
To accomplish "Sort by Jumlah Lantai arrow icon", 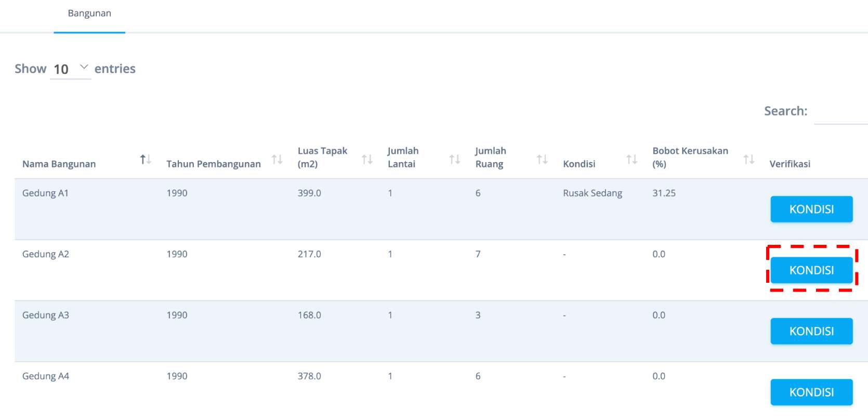I will (455, 159).
